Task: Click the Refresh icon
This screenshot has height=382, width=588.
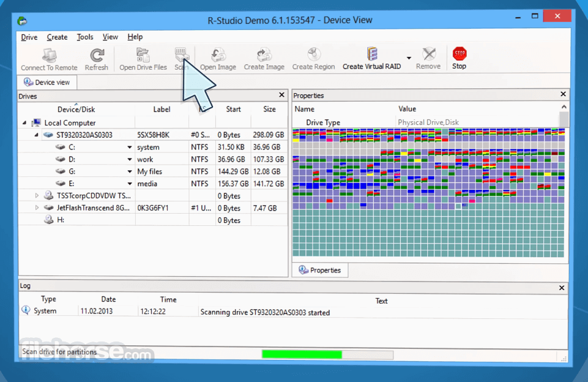Action: click(x=96, y=58)
